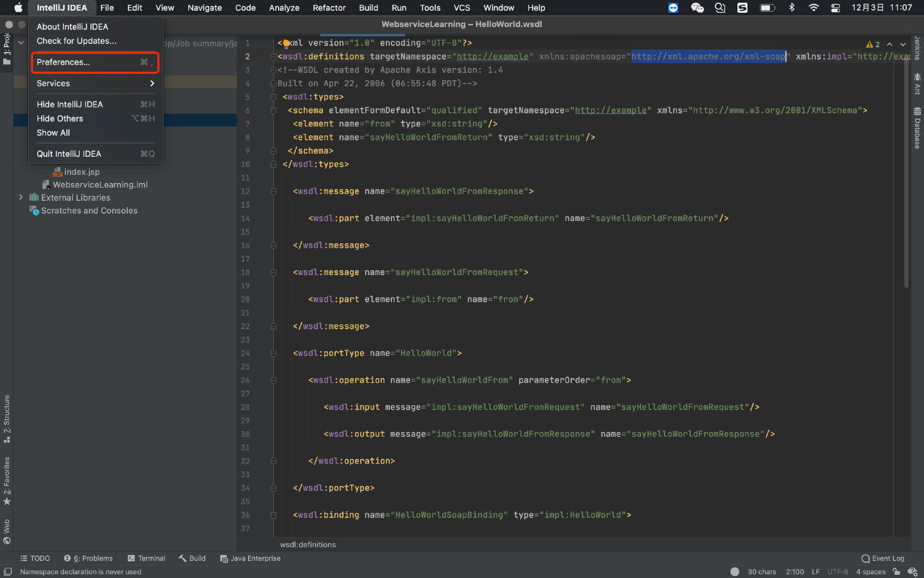Open the Java Enterprise tool window
Viewport: 924px width, 578px height.
point(250,558)
